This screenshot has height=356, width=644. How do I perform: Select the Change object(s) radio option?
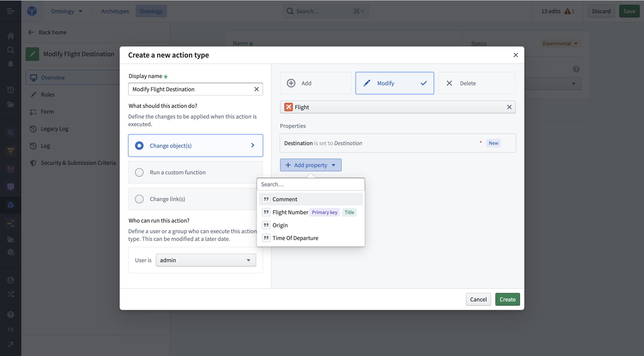coord(139,146)
